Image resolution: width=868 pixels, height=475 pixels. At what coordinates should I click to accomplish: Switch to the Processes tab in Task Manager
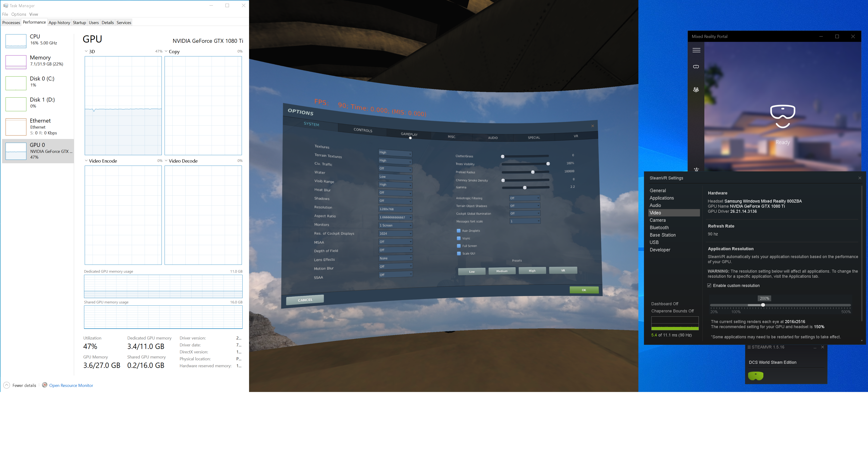click(11, 23)
